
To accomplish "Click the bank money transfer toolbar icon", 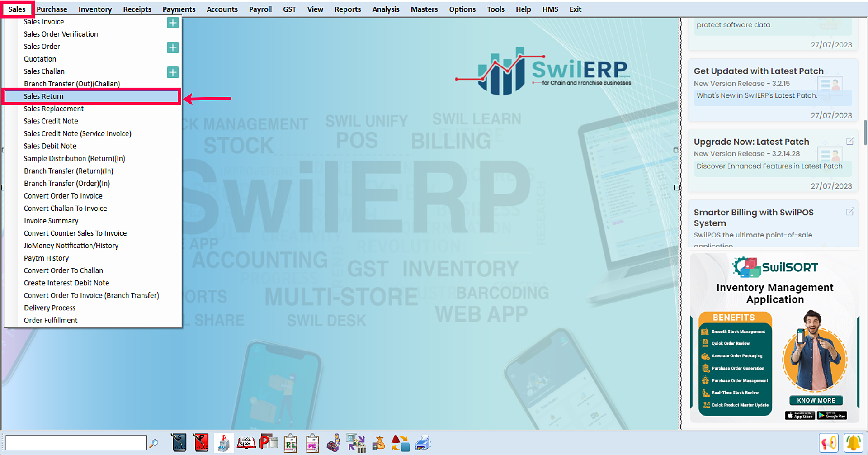I will point(356,443).
